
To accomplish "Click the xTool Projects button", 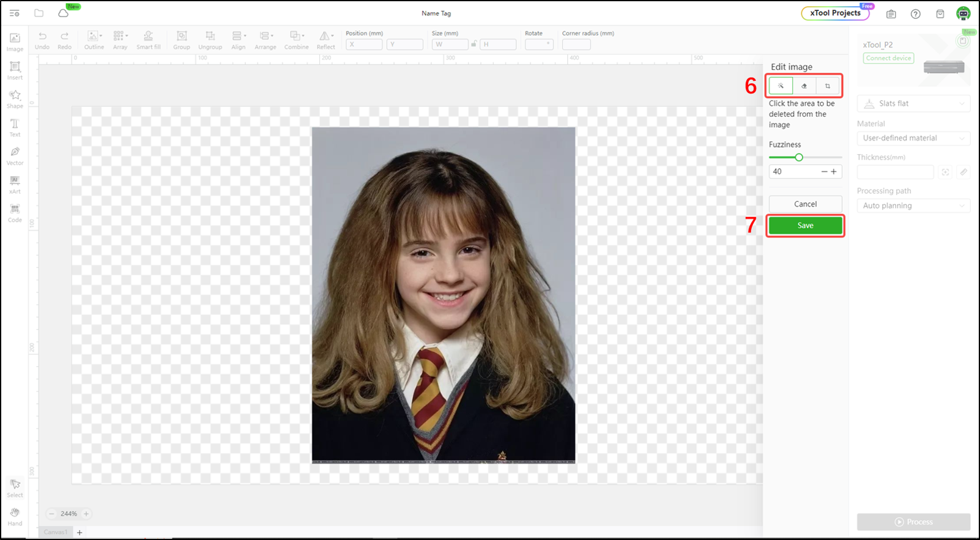I will pyautogui.click(x=835, y=13).
